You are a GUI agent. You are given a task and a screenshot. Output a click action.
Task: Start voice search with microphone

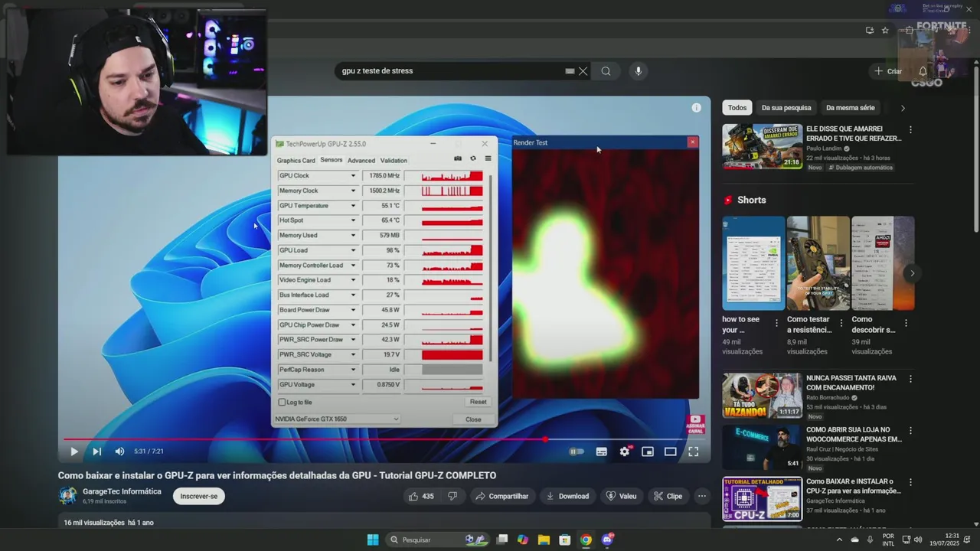pos(639,71)
